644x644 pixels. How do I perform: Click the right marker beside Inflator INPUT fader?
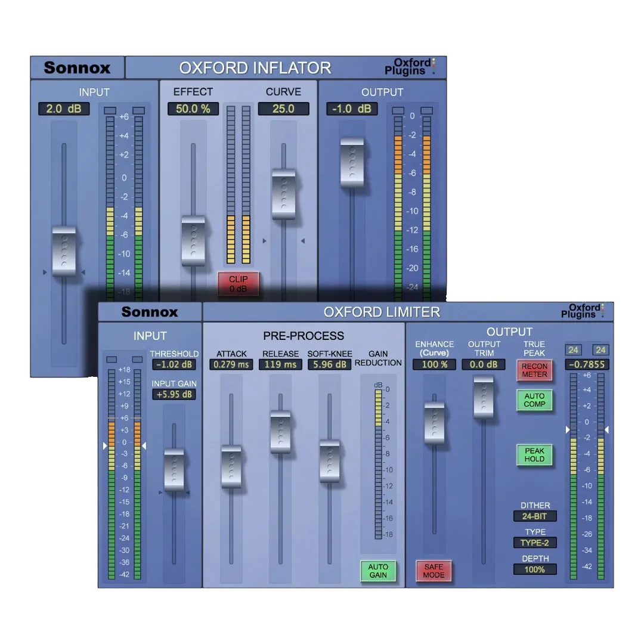pos(83,273)
